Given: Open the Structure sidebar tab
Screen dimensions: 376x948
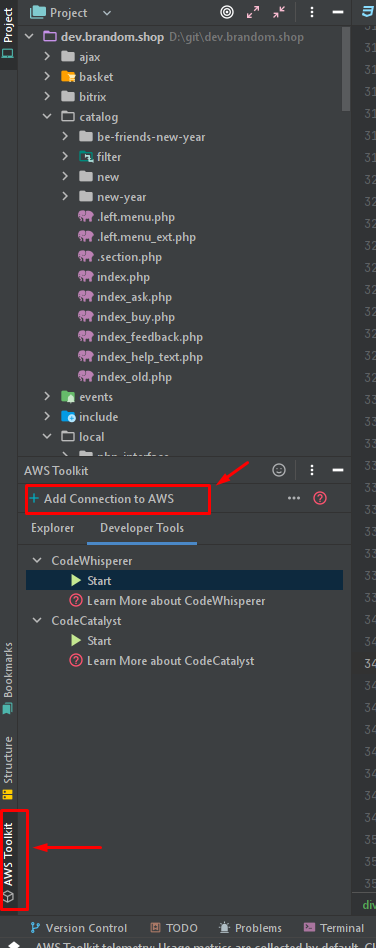Looking at the screenshot, I should coord(8,768).
